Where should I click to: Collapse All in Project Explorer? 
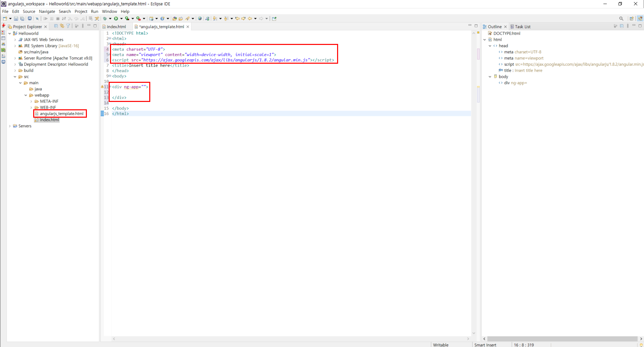(56, 26)
